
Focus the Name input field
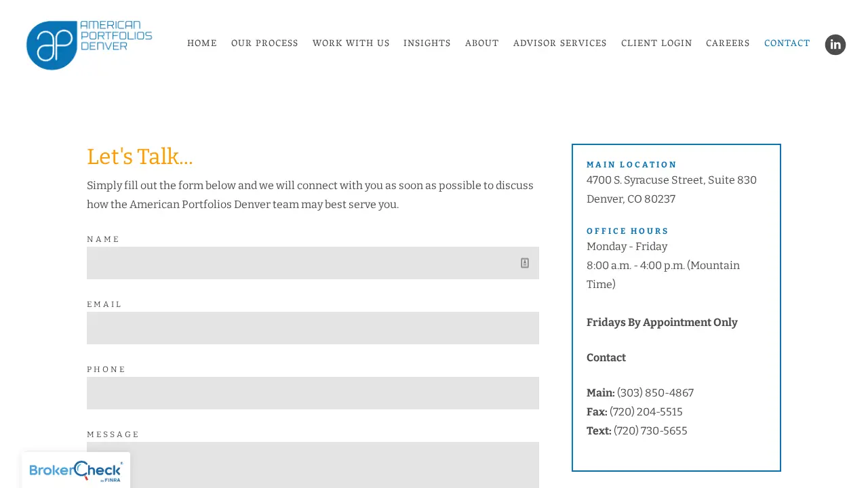coord(313,263)
